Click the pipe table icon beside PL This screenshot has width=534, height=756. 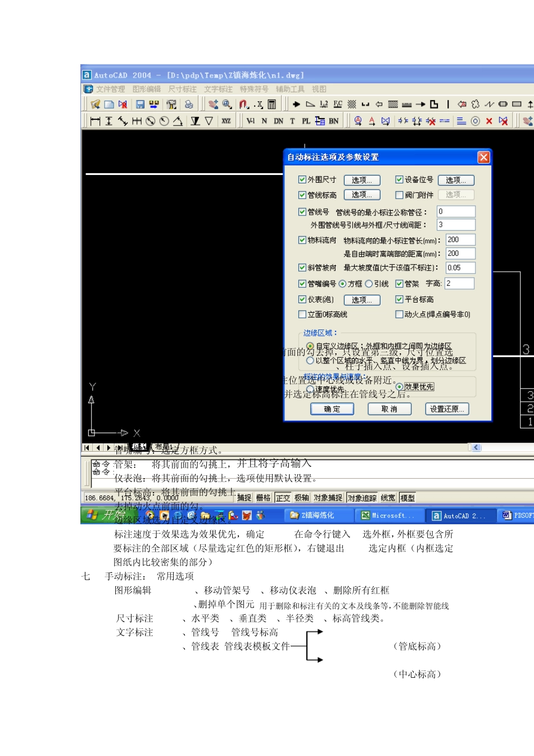coord(320,121)
